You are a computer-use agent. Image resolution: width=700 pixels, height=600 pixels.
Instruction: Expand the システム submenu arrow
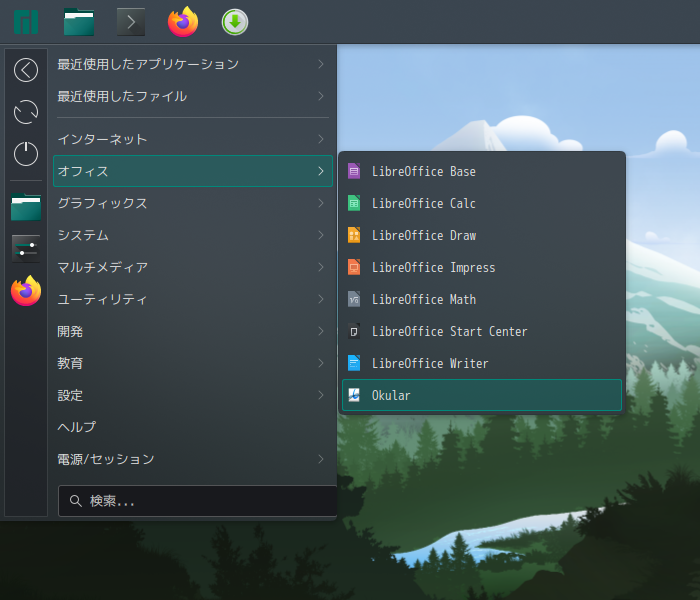click(321, 235)
